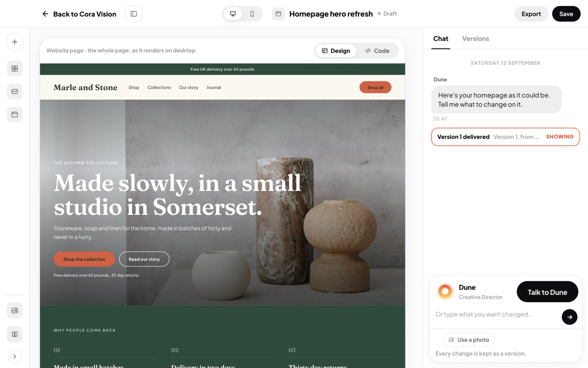This screenshot has width=588, height=368.
Task: Click the SHOWING label on version card
Action: click(x=560, y=137)
